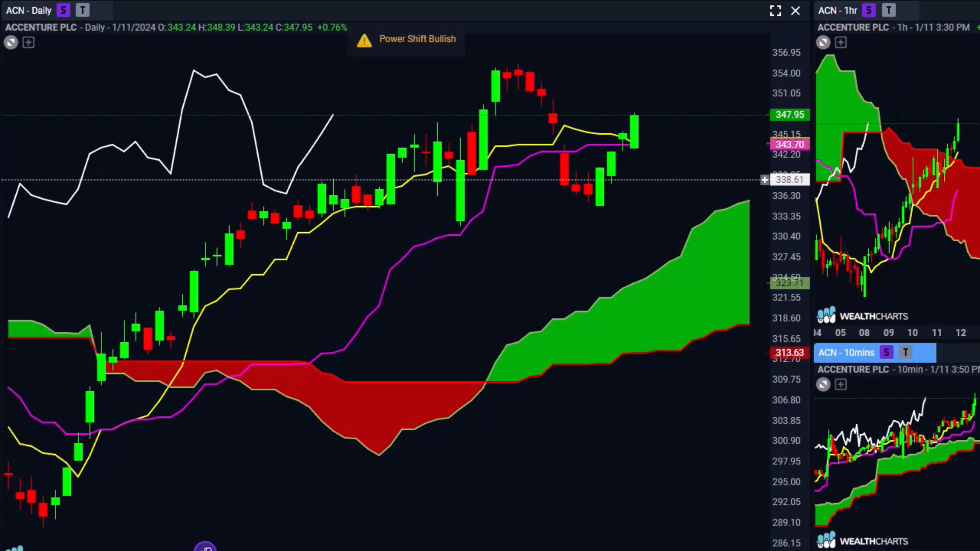Click the WealthCharts logo in 10min chart
Viewport: 980px width, 551px height.
click(863, 541)
